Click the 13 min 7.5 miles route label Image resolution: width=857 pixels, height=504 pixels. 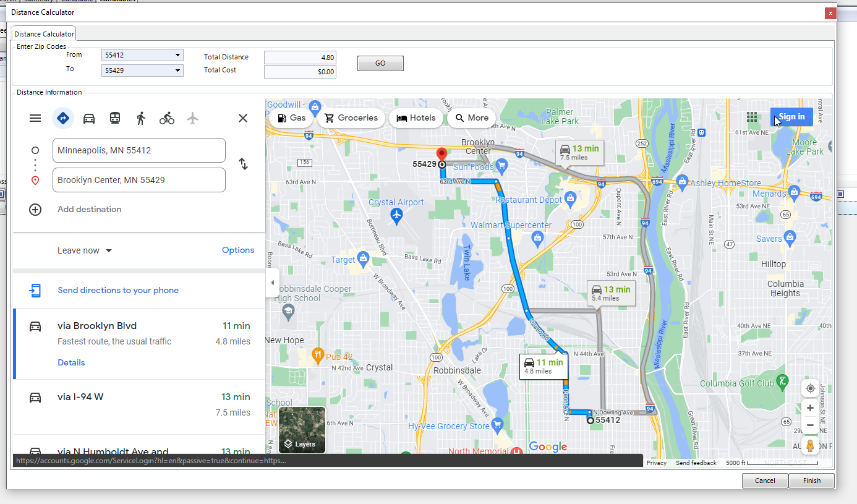coord(579,152)
